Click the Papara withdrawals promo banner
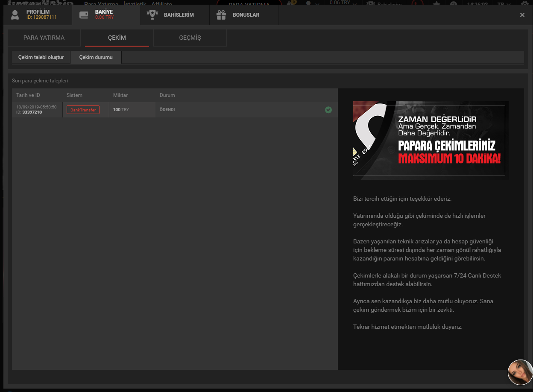 click(430, 140)
